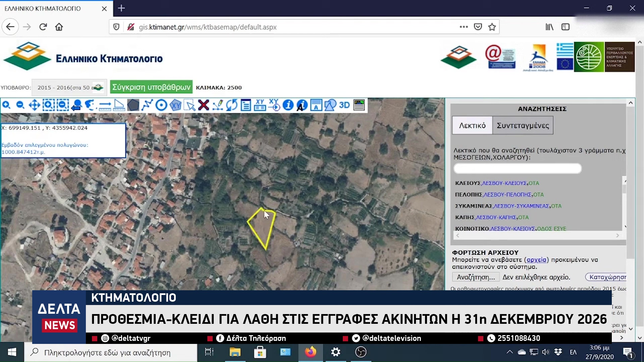Select the zoom in magnifier tool
The image size is (644, 362).
(6, 105)
